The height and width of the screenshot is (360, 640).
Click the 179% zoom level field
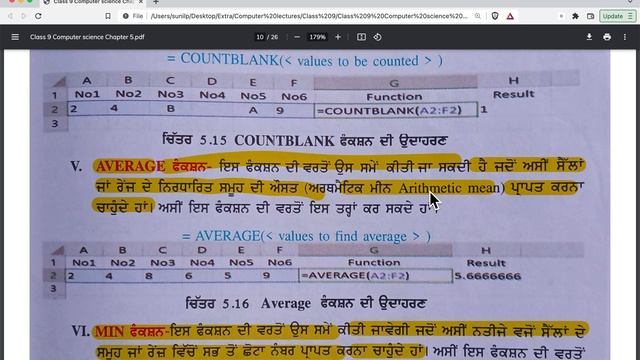coord(317,37)
